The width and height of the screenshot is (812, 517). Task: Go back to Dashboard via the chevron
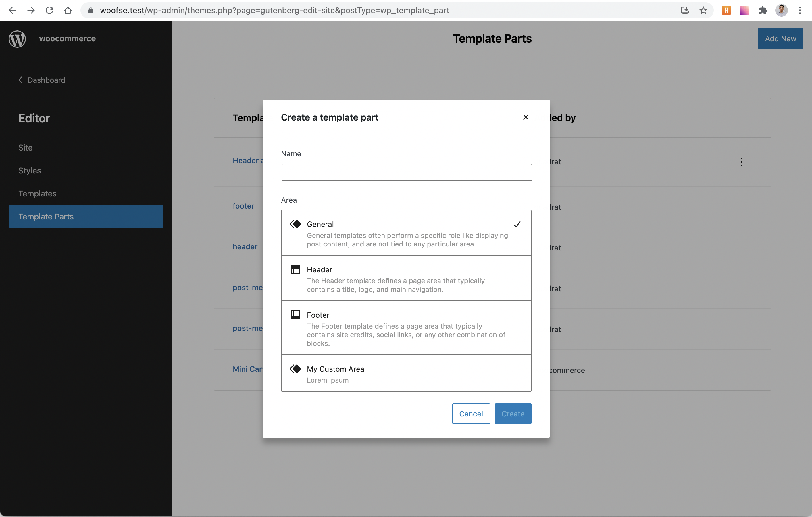(21, 80)
